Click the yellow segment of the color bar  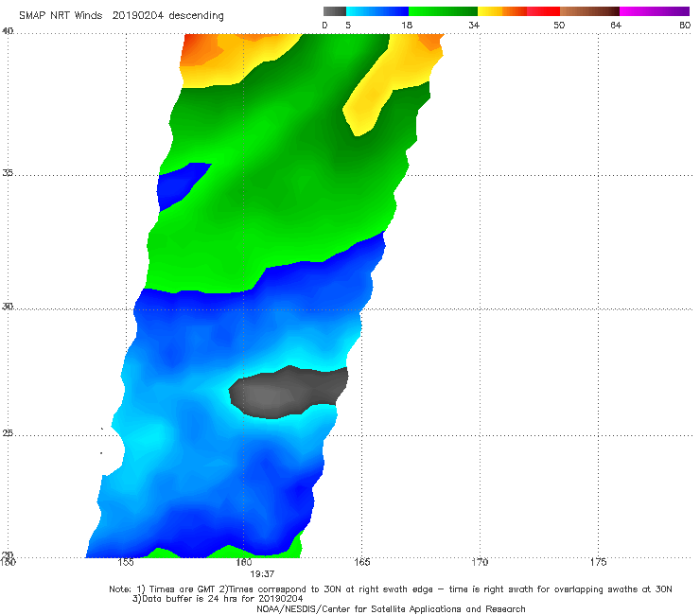[x=490, y=11]
